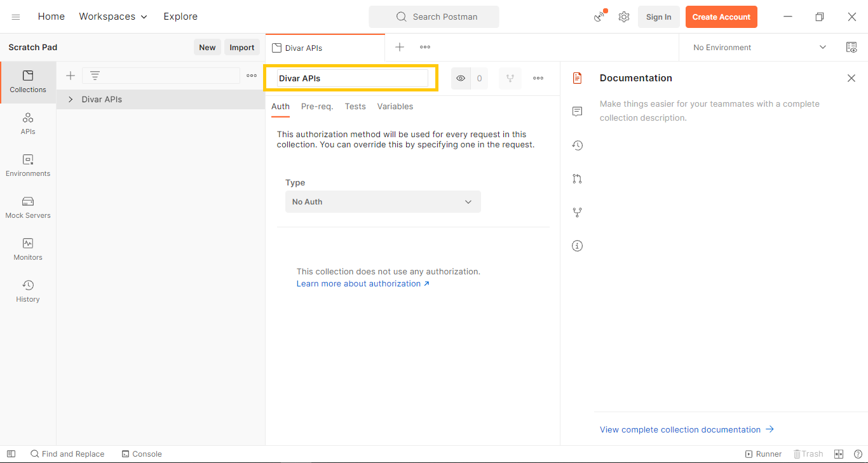Open Pull requests icon in right sidebar
Screen dimensions: 868x463
[x=577, y=179]
